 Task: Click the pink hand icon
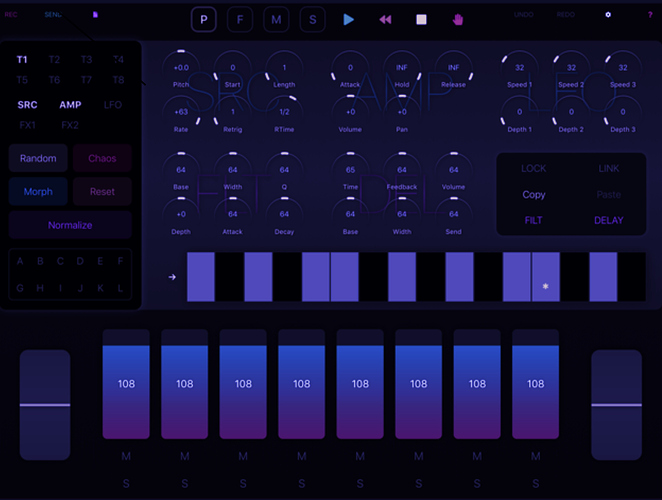(x=458, y=19)
